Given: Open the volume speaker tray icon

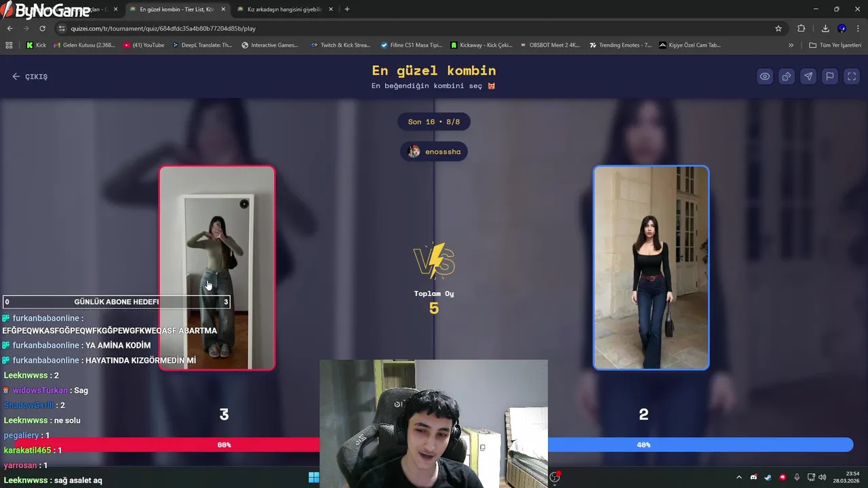Looking at the screenshot, I should [823, 477].
